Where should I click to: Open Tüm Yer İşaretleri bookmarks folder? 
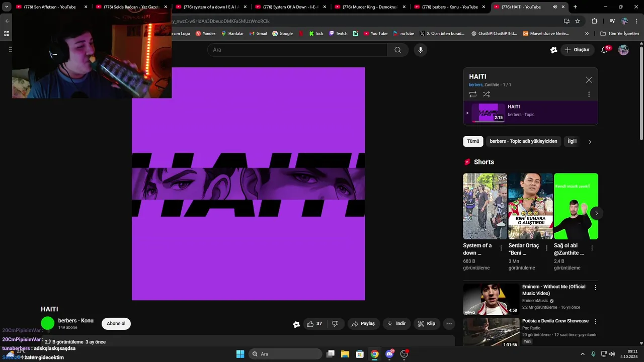pyautogui.click(x=619, y=34)
